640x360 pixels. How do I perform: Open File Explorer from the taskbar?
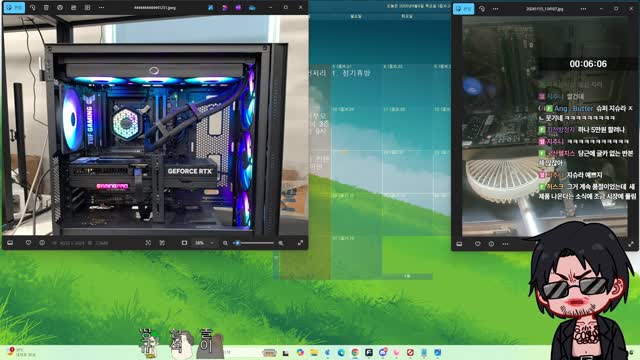(x=314, y=352)
